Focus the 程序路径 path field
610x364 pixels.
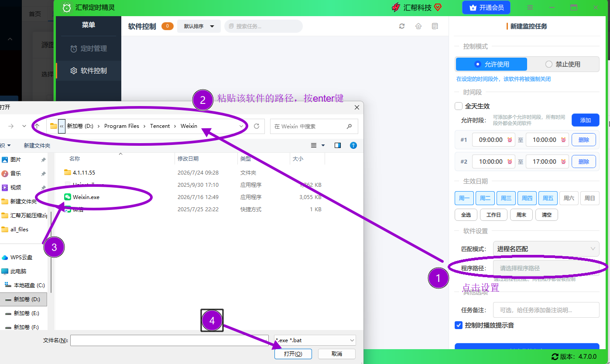(546, 268)
